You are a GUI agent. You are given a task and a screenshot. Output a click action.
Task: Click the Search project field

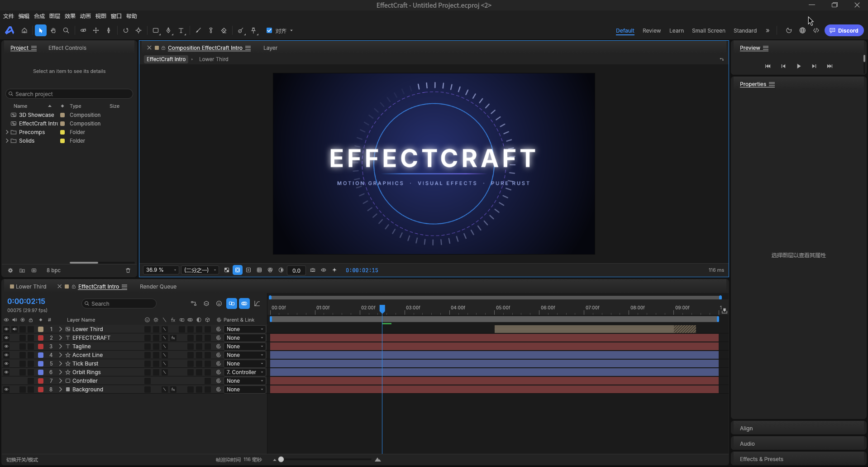coord(69,94)
